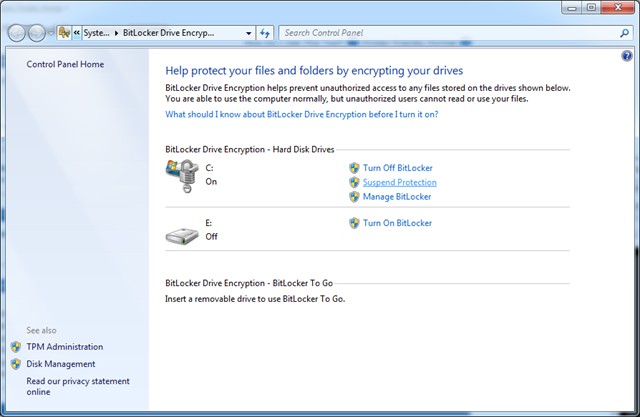Image resolution: width=640 pixels, height=417 pixels.
Task: Open Disk Management
Action: pos(60,364)
